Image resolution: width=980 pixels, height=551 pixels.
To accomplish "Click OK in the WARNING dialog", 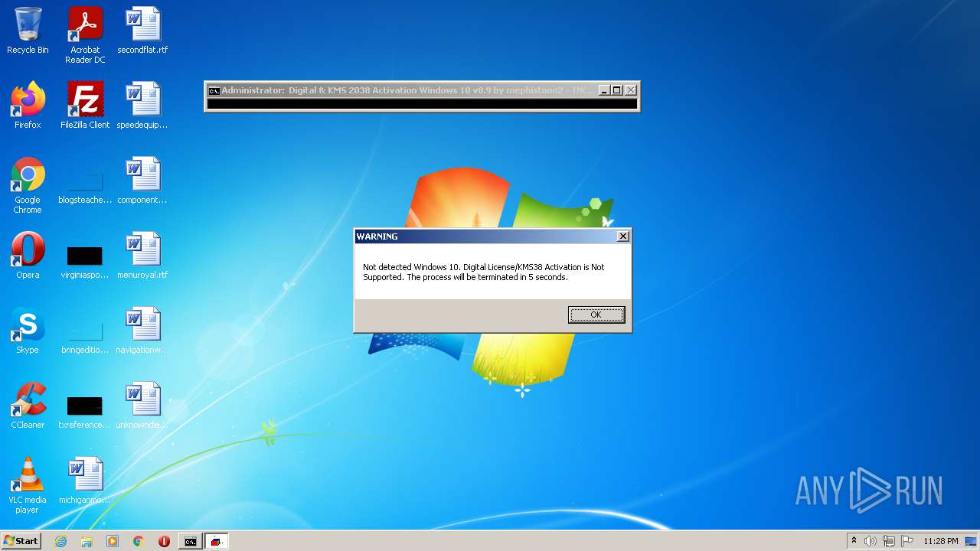I will coord(596,315).
